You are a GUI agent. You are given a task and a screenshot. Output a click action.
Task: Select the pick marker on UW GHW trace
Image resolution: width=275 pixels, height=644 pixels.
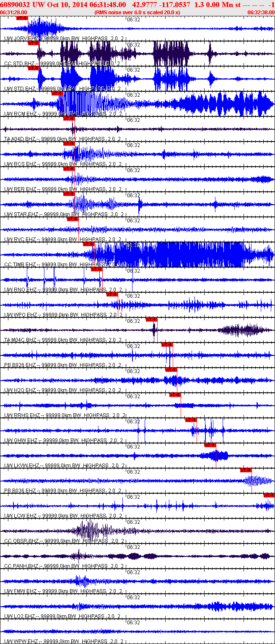click(191, 420)
